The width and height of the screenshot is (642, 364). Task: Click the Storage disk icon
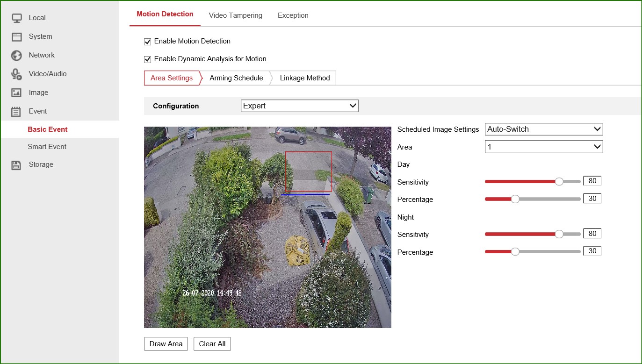(16, 164)
